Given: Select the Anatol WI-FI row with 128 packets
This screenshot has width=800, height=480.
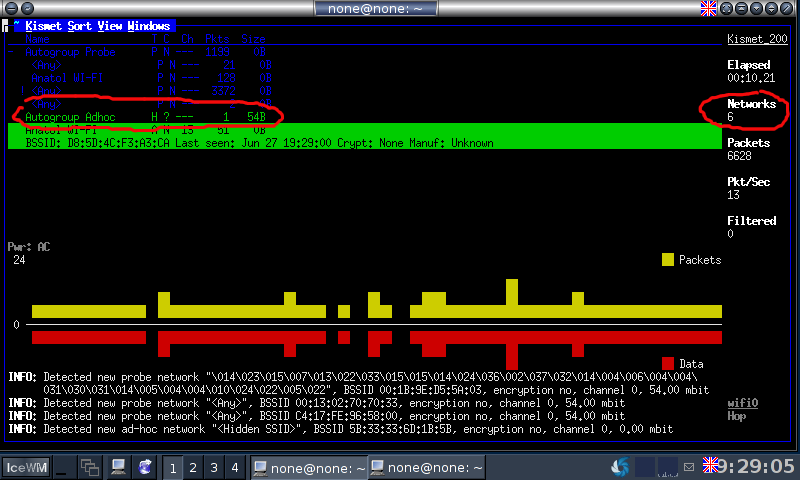Looking at the screenshot, I should (x=151, y=78).
